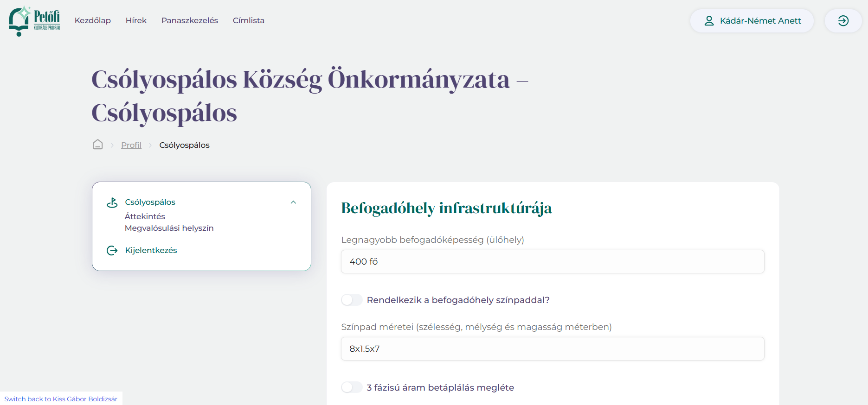Click the logout arrow icon in header
Image resolution: width=868 pixels, height=405 pixels.
[843, 21]
